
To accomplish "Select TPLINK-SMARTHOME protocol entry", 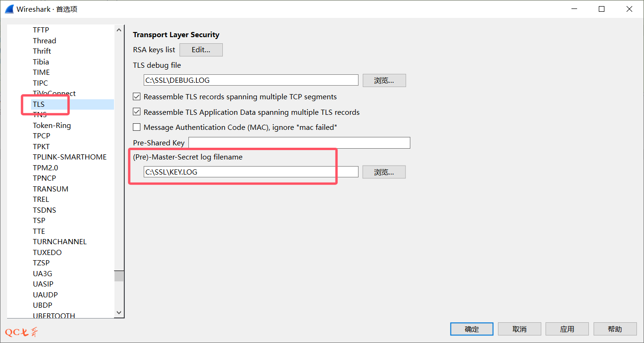I will tap(70, 157).
